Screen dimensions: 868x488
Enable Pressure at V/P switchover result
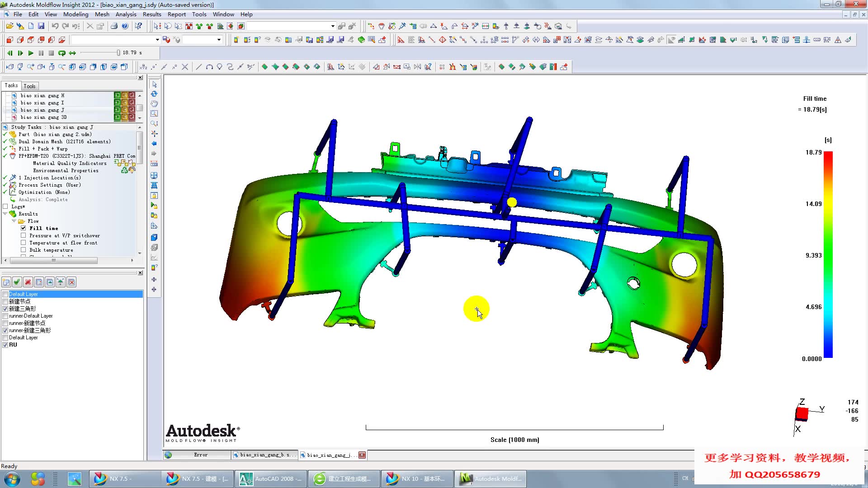point(24,235)
